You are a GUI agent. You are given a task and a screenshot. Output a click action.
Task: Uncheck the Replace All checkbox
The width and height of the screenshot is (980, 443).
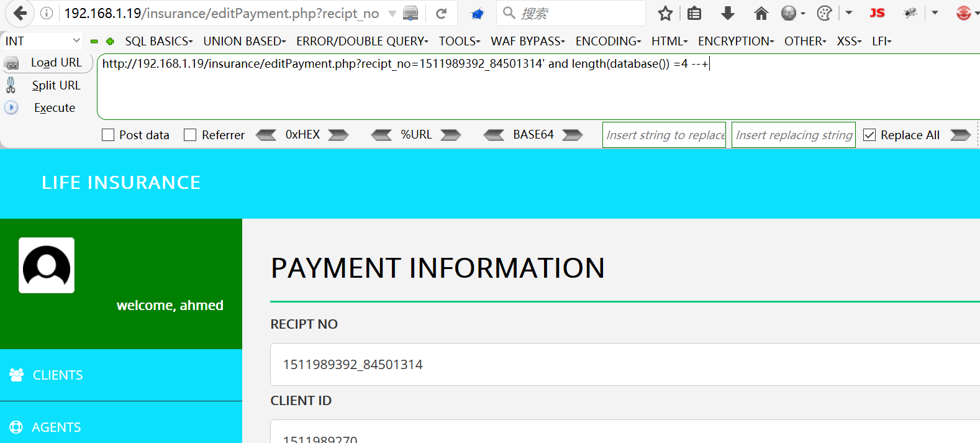click(869, 135)
